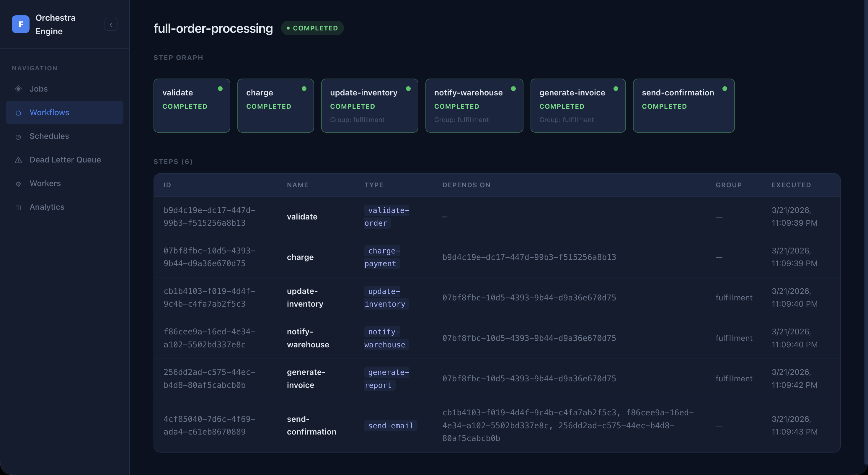Click the update-inventory step node

369,105
